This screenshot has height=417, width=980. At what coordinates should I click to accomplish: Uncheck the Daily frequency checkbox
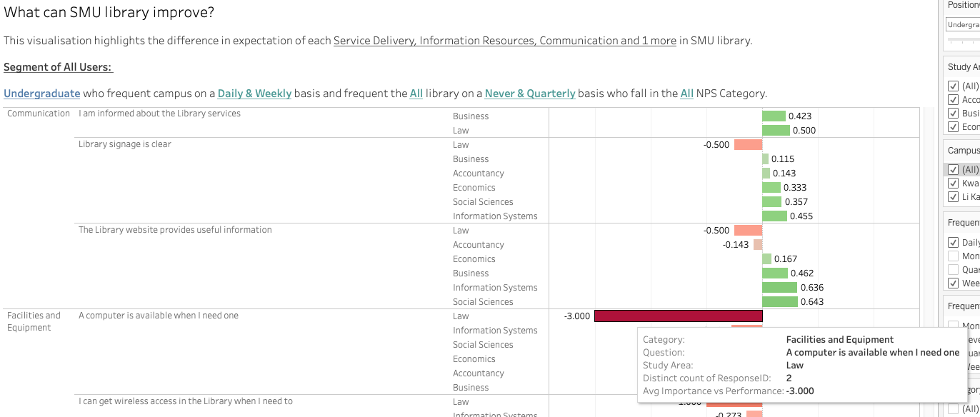click(x=953, y=243)
